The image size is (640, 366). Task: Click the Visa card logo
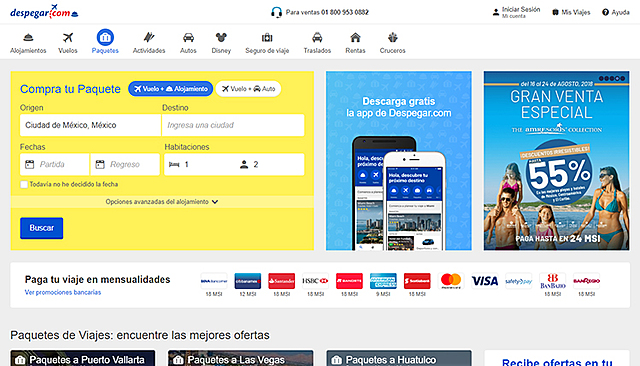pyautogui.click(x=485, y=281)
